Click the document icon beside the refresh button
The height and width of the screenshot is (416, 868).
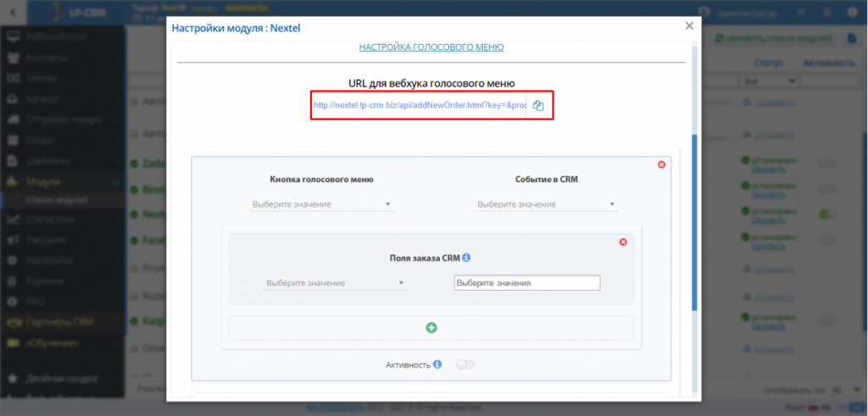853,38
